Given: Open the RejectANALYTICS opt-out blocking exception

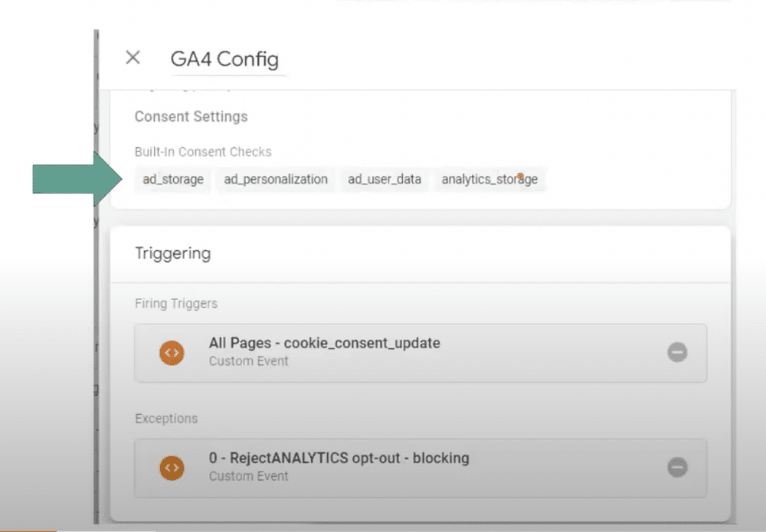Looking at the screenshot, I should click(x=339, y=459).
